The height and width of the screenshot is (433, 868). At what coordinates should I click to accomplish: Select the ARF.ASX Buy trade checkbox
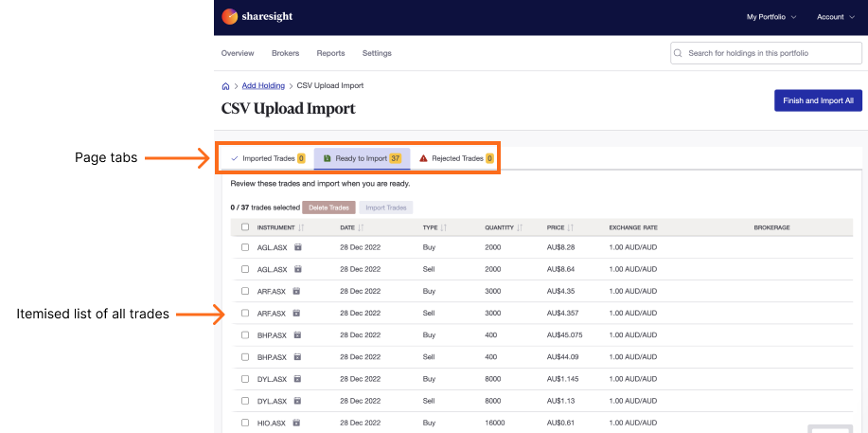click(x=245, y=291)
